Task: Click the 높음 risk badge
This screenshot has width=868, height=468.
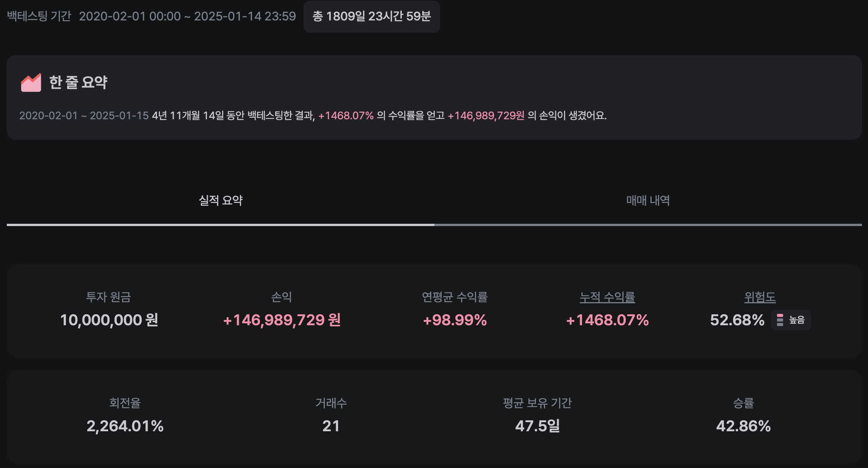Action: (791, 320)
